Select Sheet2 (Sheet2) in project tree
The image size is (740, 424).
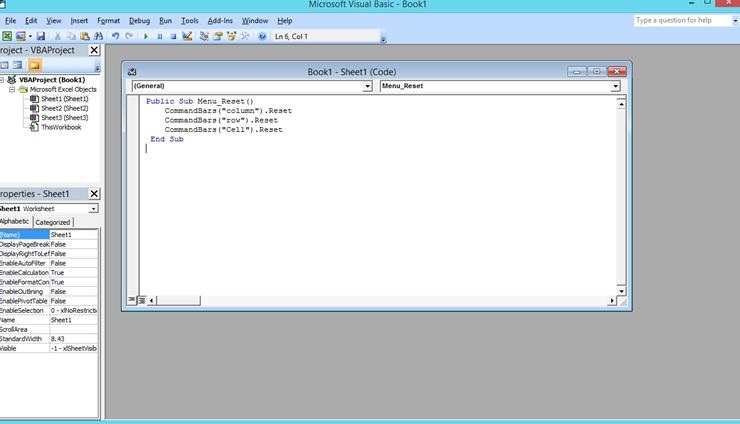pyautogui.click(x=65, y=108)
